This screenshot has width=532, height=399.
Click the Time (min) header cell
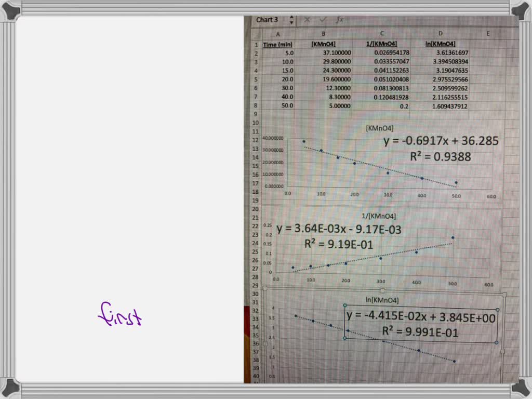pos(277,45)
